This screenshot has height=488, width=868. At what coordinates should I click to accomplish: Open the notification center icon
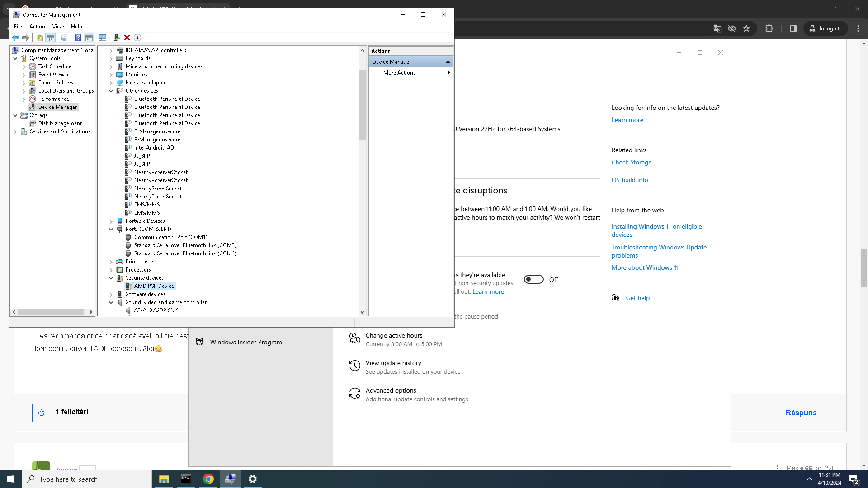click(x=854, y=479)
